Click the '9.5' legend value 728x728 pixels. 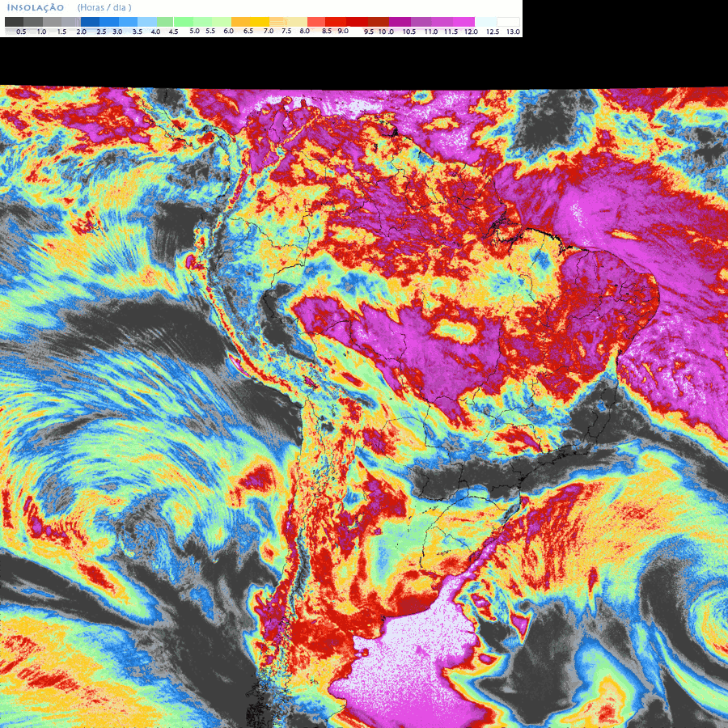pyautogui.click(x=369, y=32)
